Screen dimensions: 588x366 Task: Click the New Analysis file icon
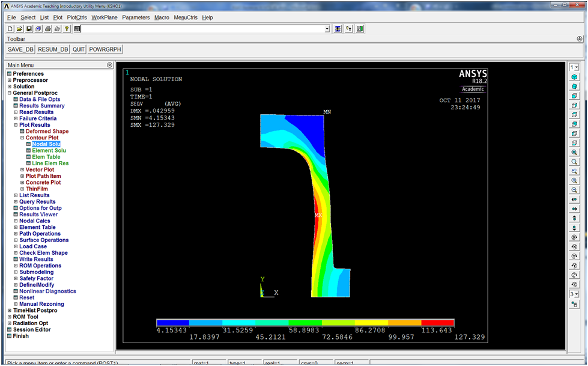[10, 29]
